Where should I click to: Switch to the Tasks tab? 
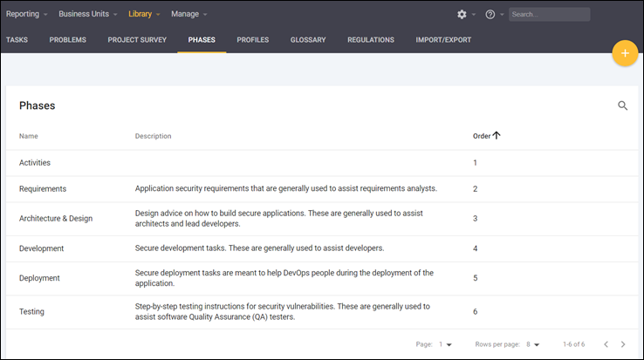(17, 40)
